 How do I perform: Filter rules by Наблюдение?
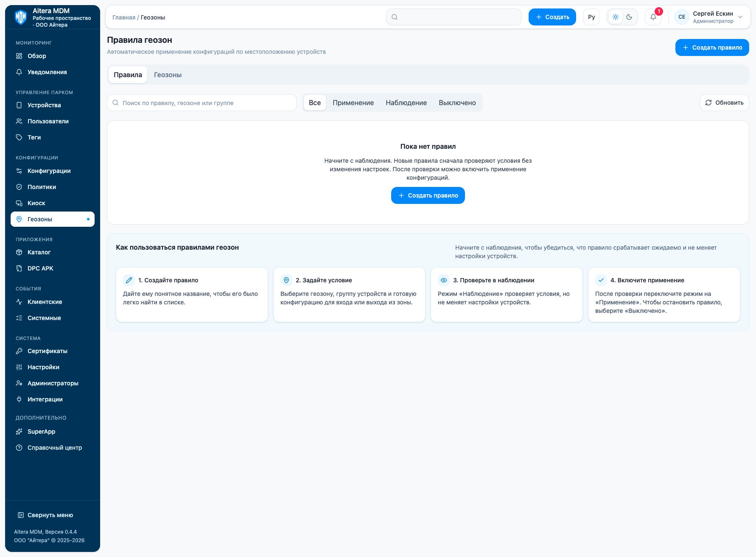pos(406,103)
